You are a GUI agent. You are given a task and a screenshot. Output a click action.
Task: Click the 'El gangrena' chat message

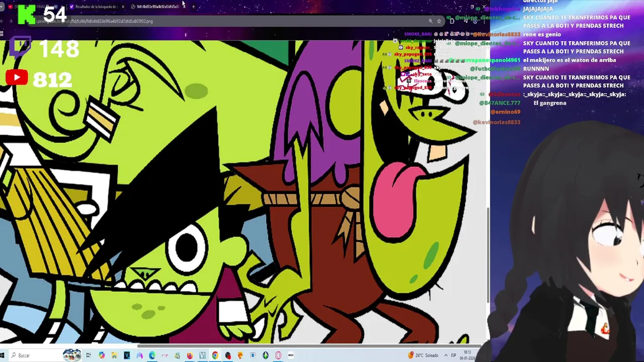(x=550, y=103)
